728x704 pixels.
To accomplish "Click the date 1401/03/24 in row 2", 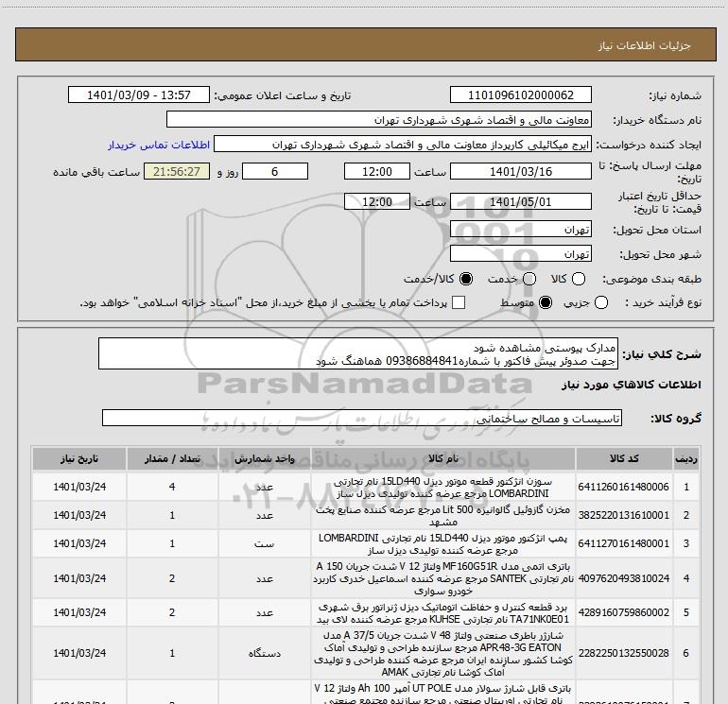I will click(79, 515).
